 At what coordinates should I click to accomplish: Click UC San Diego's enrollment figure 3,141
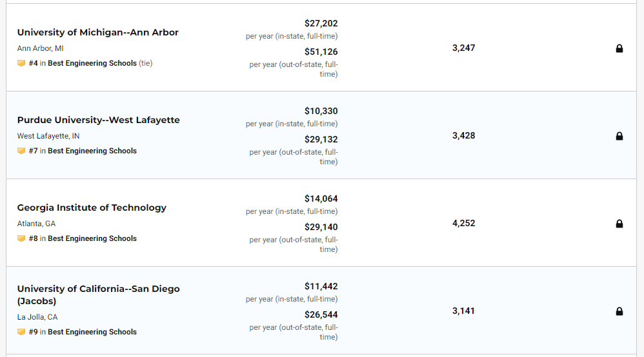(x=463, y=311)
